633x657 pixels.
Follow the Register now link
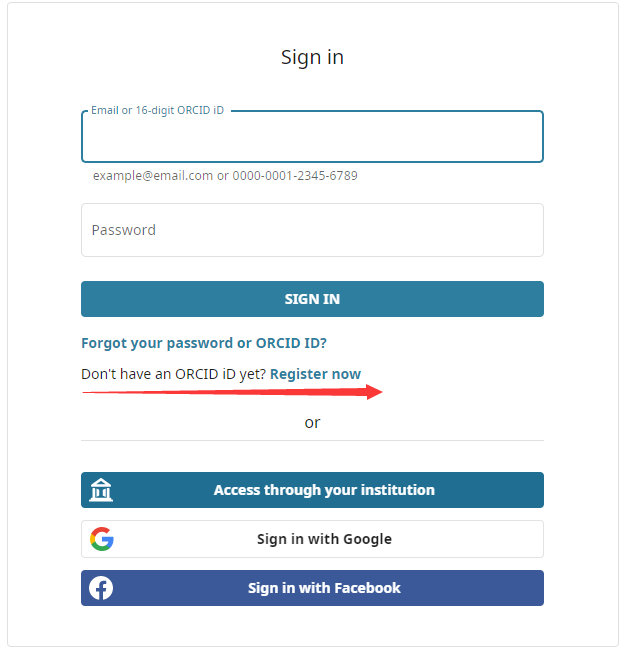tap(315, 374)
